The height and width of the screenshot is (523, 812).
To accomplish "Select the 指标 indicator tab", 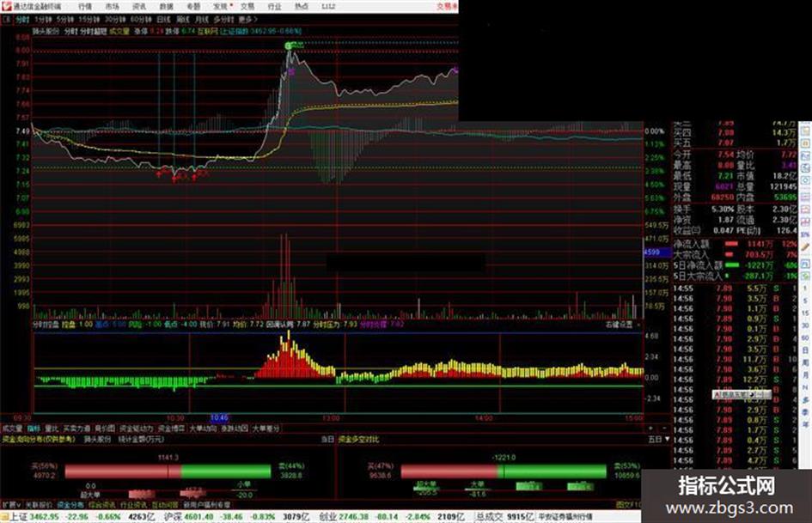I will point(34,429).
